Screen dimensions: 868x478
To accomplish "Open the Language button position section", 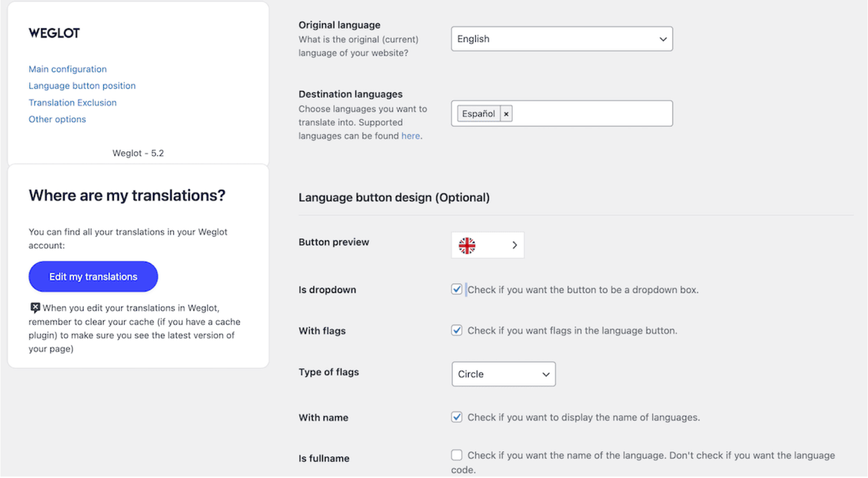I will tap(82, 85).
